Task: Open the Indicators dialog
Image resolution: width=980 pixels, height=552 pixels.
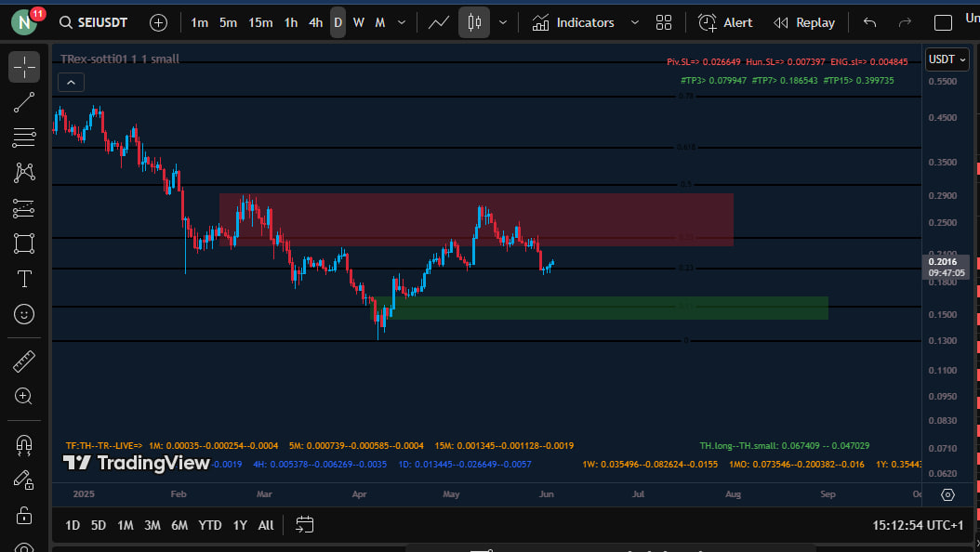Action: [x=574, y=22]
